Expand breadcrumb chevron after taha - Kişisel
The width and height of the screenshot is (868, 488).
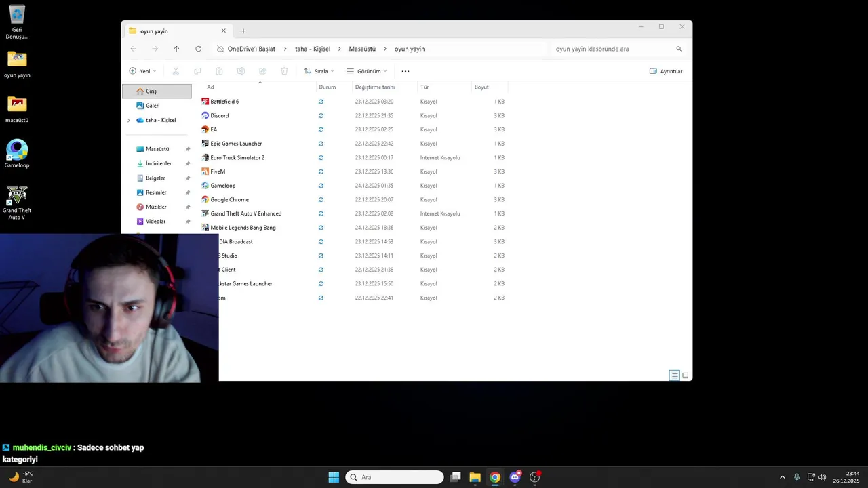click(x=340, y=49)
